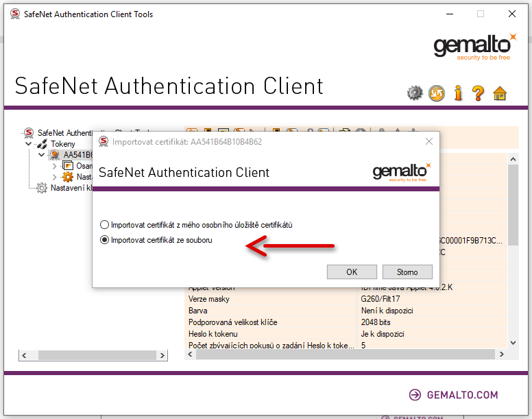Expand the Nast tree node

pos(55,177)
